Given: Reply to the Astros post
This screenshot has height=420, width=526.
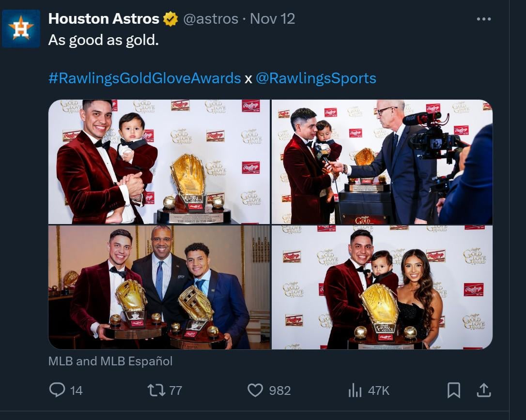Looking at the screenshot, I should pyautogui.click(x=58, y=390).
